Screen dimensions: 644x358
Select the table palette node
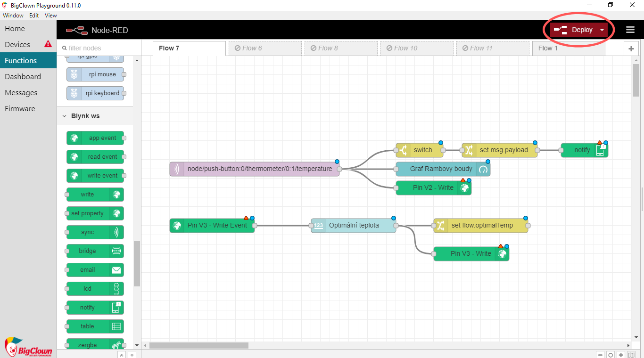(95, 326)
